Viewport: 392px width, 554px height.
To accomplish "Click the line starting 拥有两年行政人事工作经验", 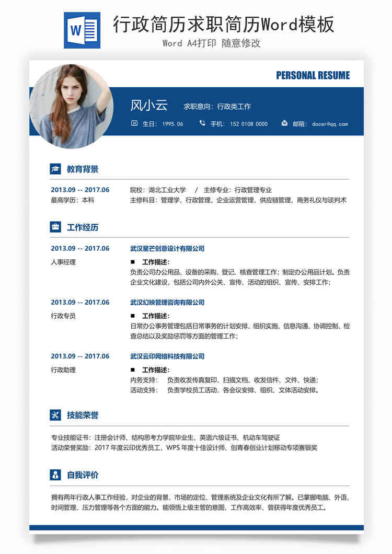I will coord(200,498).
